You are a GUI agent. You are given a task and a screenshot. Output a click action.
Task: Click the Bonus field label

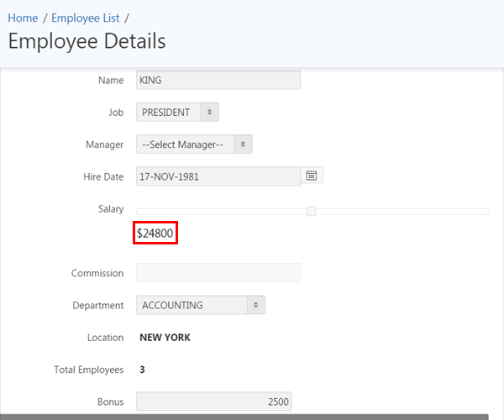pyautogui.click(x=111, y=402)
